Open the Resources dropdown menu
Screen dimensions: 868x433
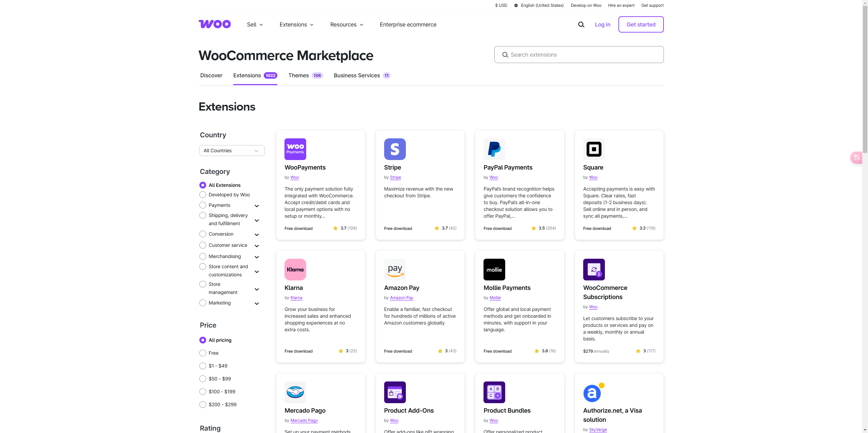pos(347,24)
